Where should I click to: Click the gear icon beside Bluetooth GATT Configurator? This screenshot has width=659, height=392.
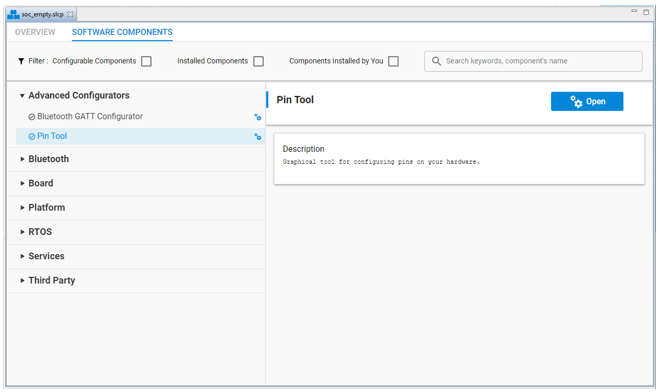[258, 117]
